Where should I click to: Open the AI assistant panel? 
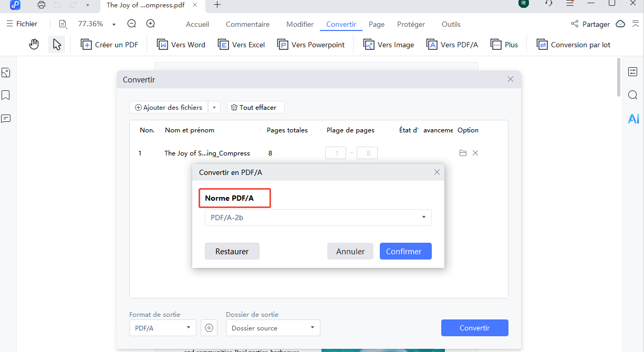633,118
